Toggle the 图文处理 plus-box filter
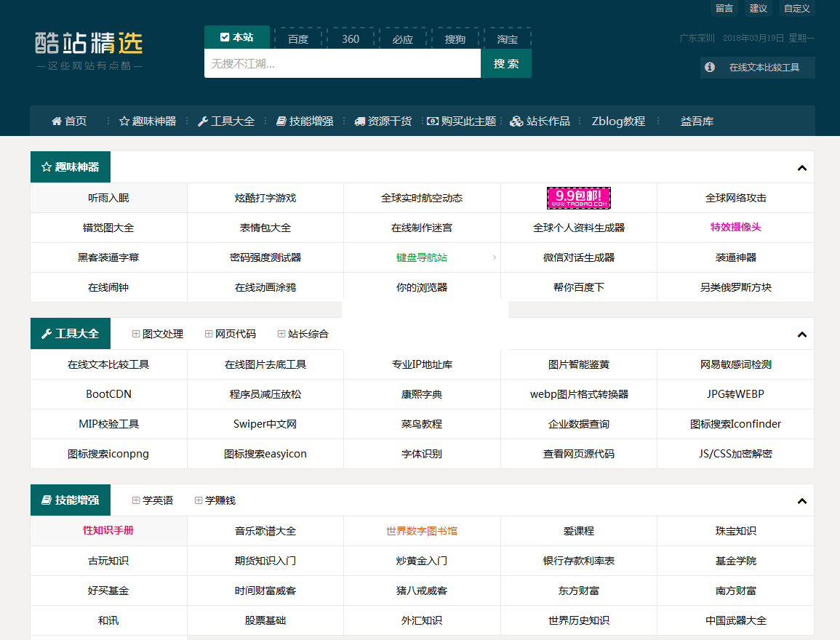Screen dimensions: 840x640 pos(136,334)
